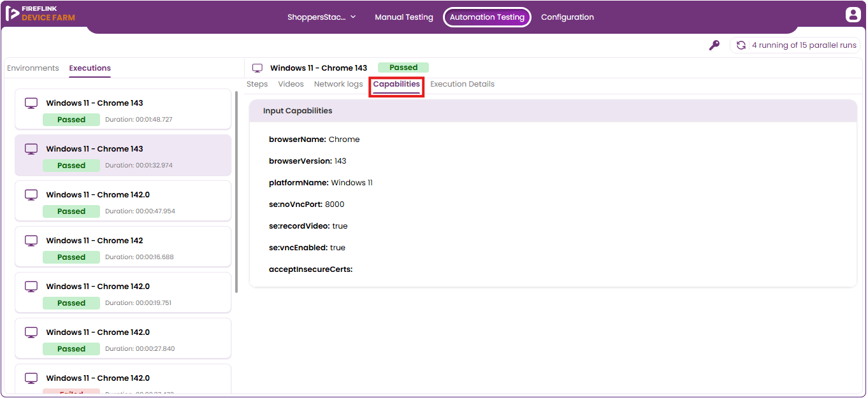Click the FireFlink Device Farm logo
The width and height of the screenshot is (868, 398).
coord(40,13)
